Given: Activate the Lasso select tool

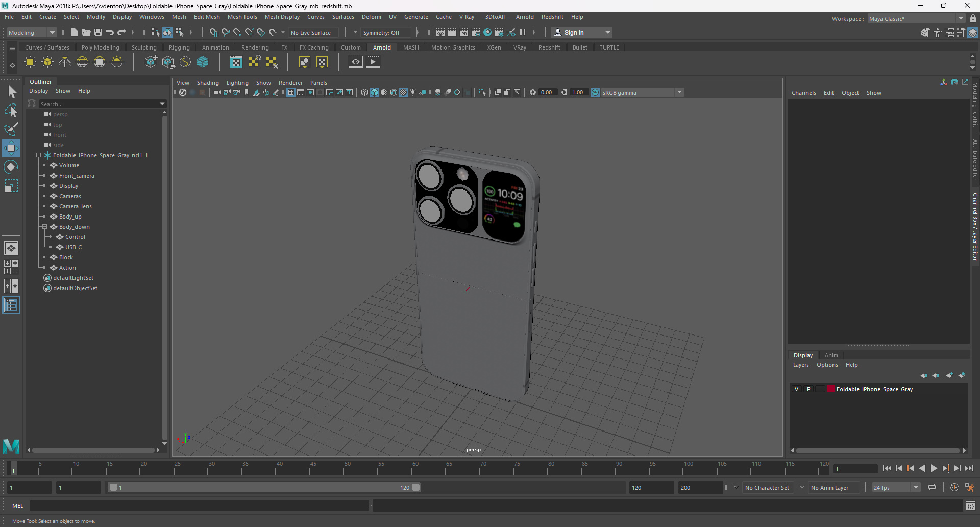Looking at the screenshot, I should (11, 110).
